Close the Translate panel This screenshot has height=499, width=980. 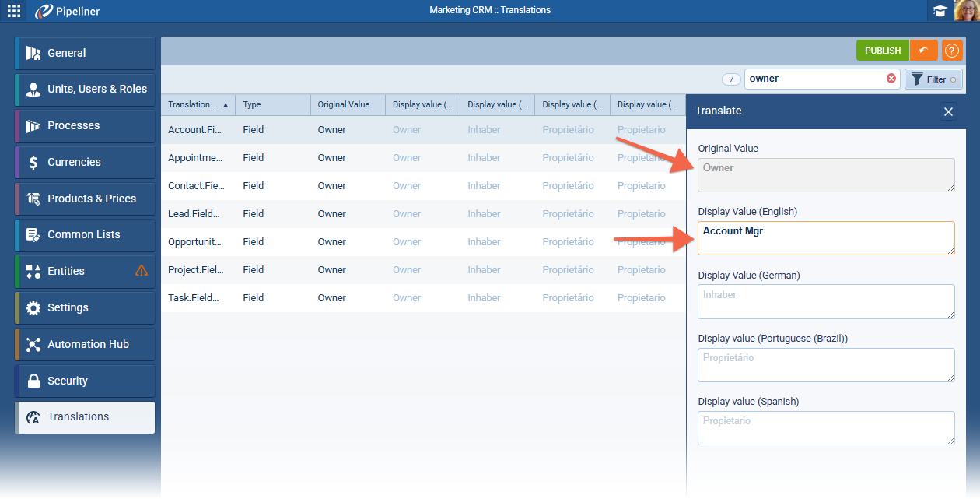point(948,111)
